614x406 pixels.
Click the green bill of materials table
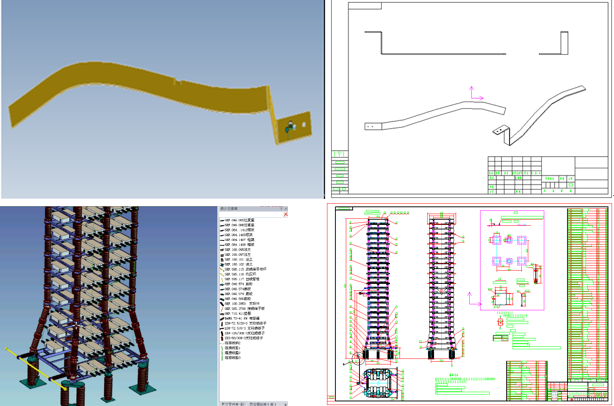point(585,290)
